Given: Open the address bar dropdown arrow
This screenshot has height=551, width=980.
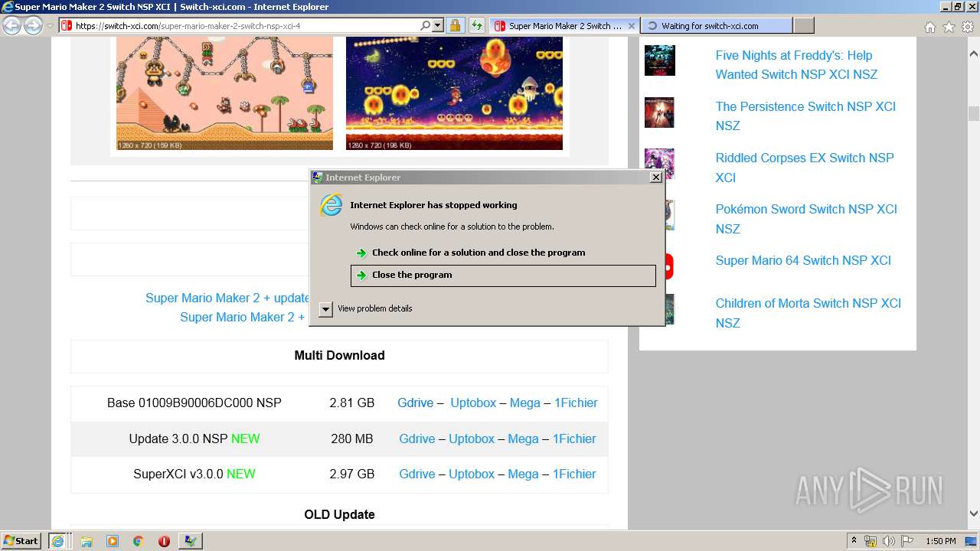Looking at the screenshot, I should coord(438,25).
